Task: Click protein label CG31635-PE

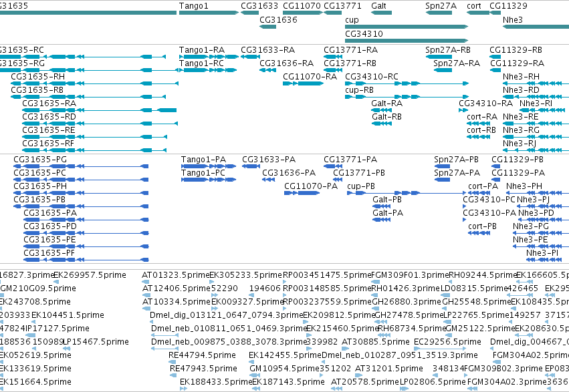Action: click(49, 240)
